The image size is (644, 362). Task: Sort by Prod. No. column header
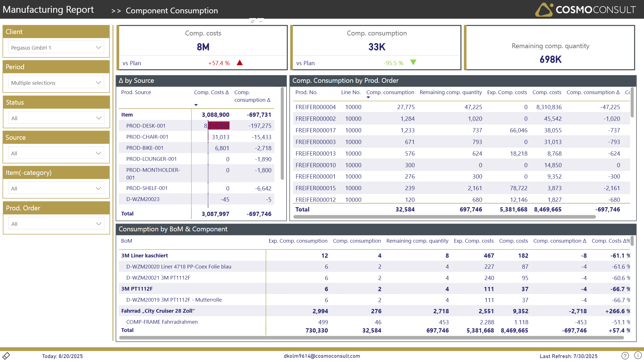point(306,92)
